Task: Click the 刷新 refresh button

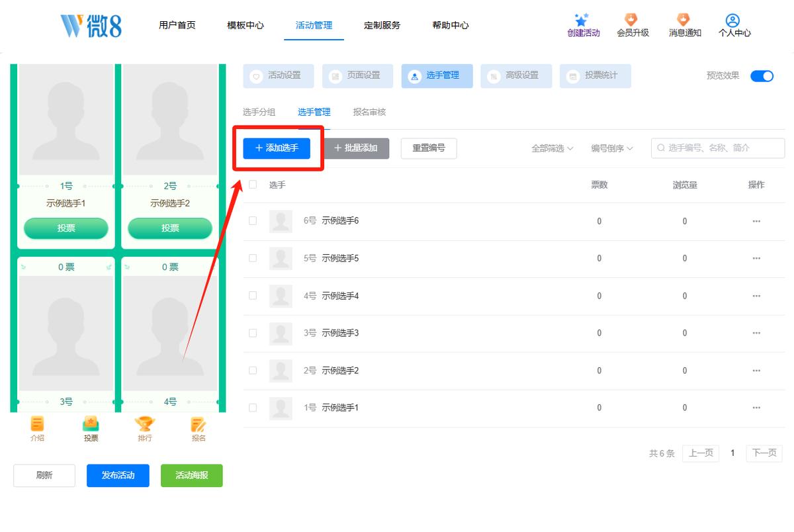Action: click(x=44, y=475)
